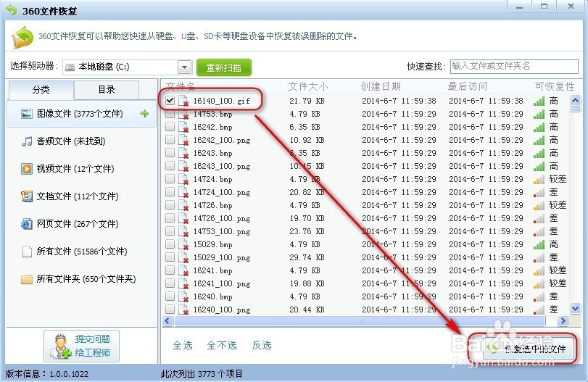Enable checkbox for 16240_100.png
The height and width of the screenshot is (382, 588).
pyautogui.click(x=170, y=310)
